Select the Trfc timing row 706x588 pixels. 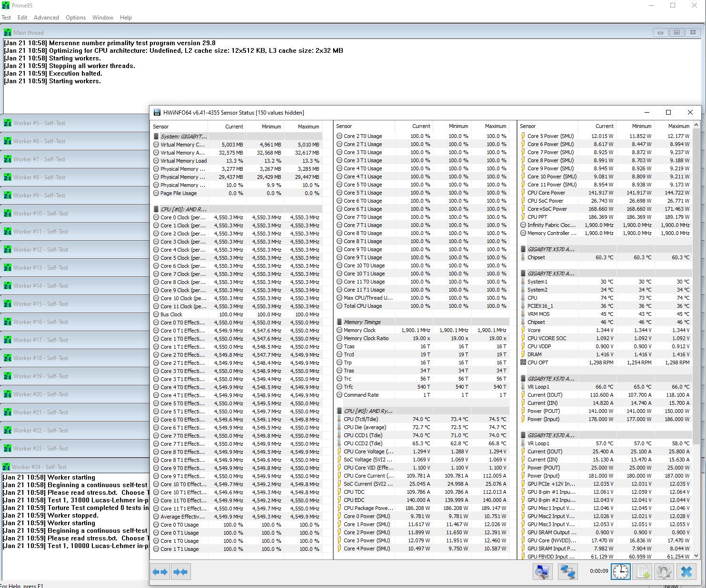point(422,387)
